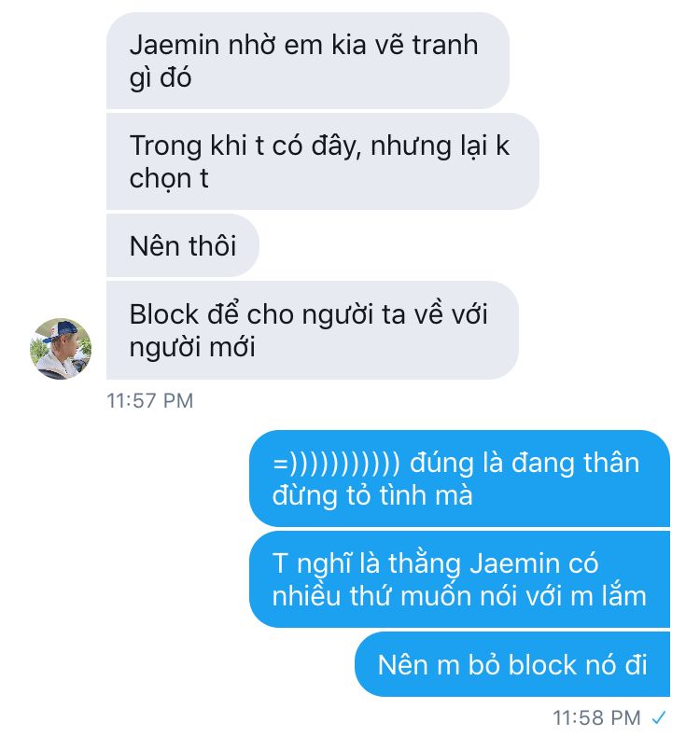Screen dimensions: 700x736
Task: Open the sender's profile avatar photo
Action: 61,349
